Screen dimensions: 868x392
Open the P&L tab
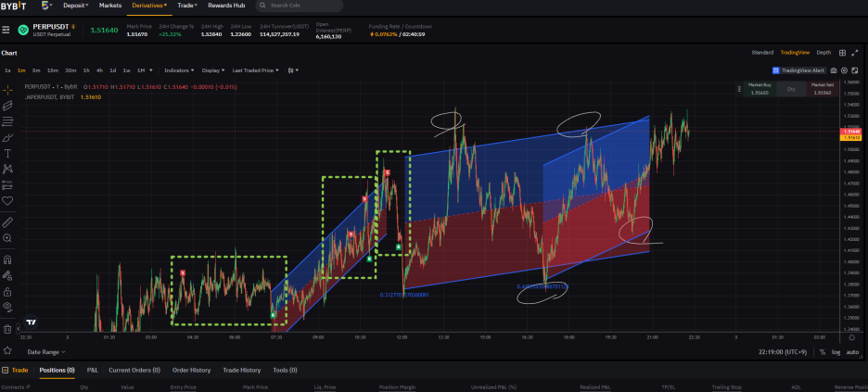(93, 370)
